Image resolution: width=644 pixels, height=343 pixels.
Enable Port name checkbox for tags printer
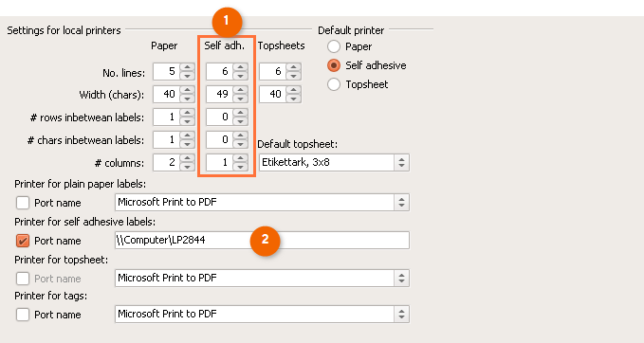(x=23, y=315)
